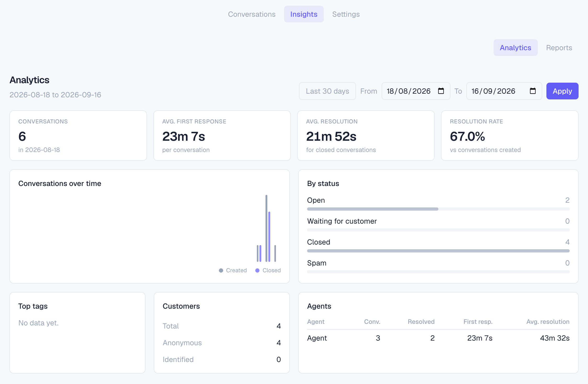Click the By status heading
Image resolution: width=588 pixels, height=384 pixels.
[x=323, y=183]
